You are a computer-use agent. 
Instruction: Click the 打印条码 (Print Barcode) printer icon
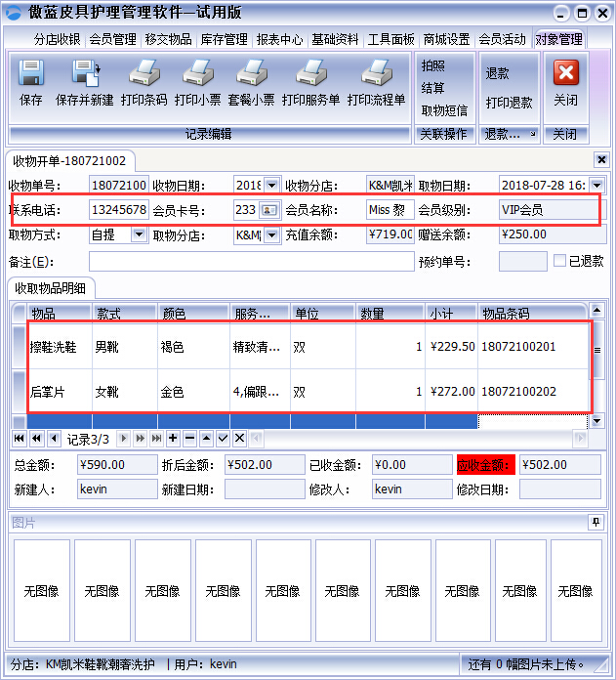(144, 74)
